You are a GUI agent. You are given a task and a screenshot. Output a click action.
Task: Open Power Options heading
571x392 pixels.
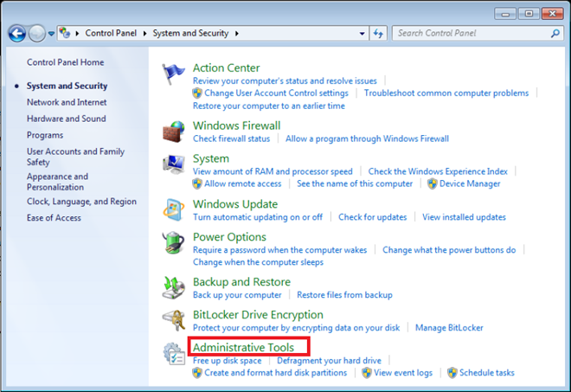coord(229,237)
